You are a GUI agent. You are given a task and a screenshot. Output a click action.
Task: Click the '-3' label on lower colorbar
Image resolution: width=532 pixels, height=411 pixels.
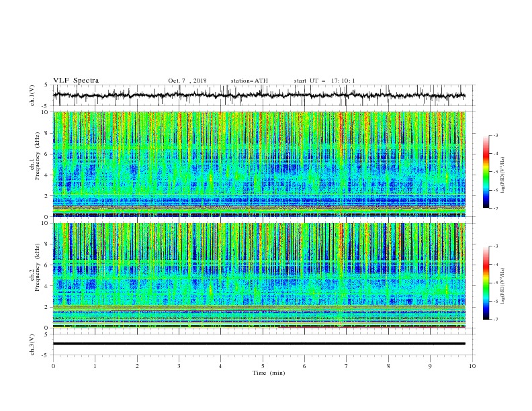496,246
